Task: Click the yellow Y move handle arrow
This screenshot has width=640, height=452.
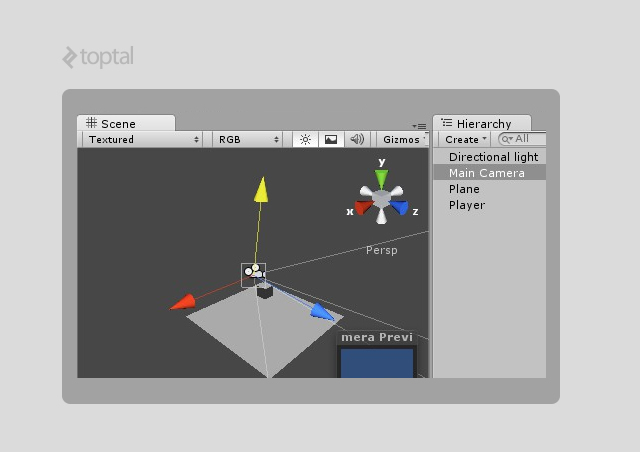Action: click(261, 189)
